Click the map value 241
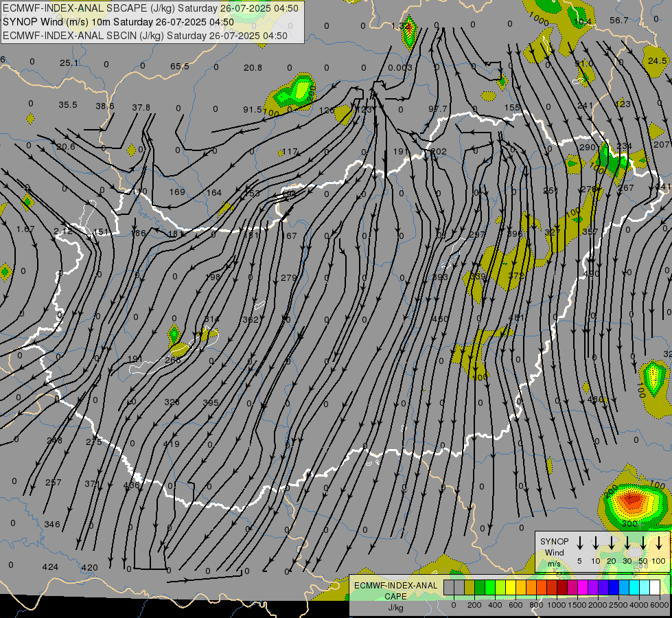The image size is (672, 618). [x=585, y=106]
